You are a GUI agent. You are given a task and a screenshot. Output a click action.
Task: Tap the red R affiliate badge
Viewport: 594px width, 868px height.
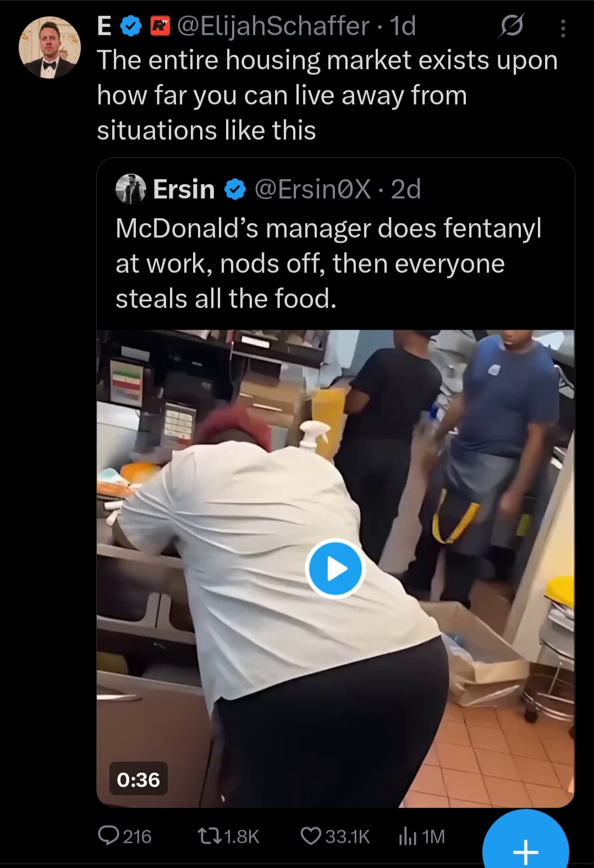pyautogui.click(x=160, y=26)
